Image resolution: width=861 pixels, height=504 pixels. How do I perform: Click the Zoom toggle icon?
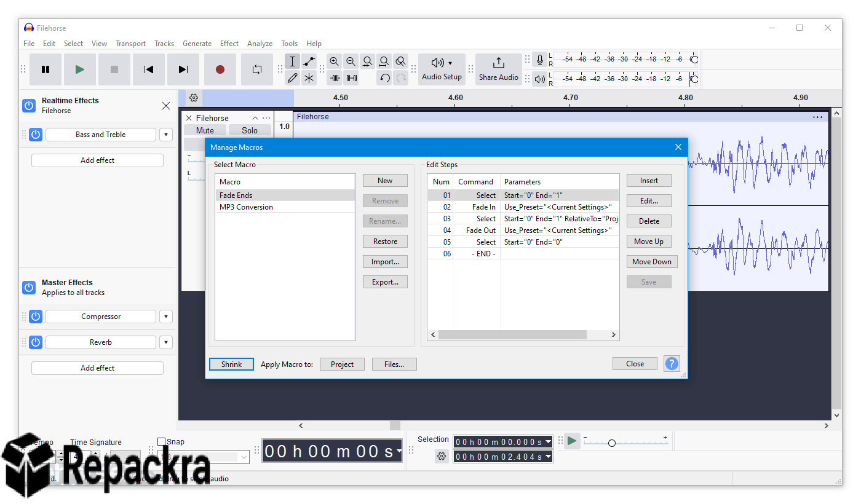[401, 61]
